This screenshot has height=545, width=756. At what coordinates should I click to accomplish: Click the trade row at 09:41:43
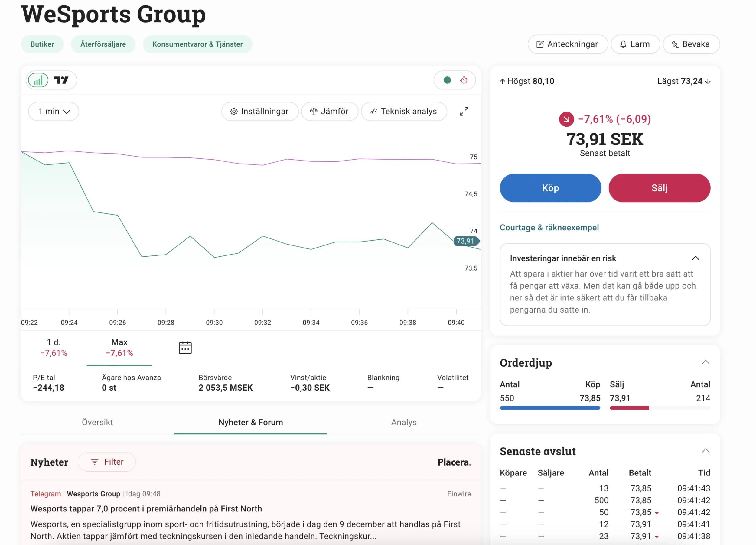click(605, 489)
